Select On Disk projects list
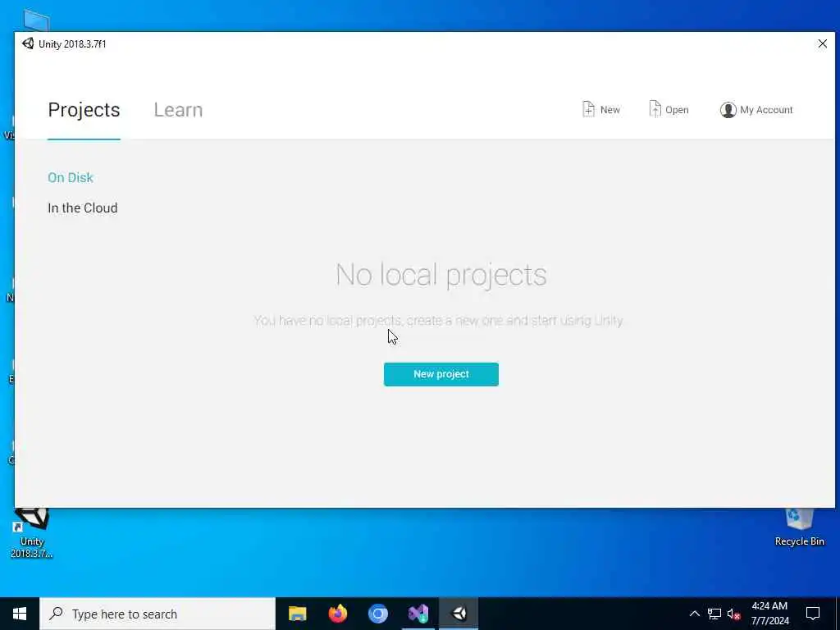Screen dimensions: 840x630 71,177
